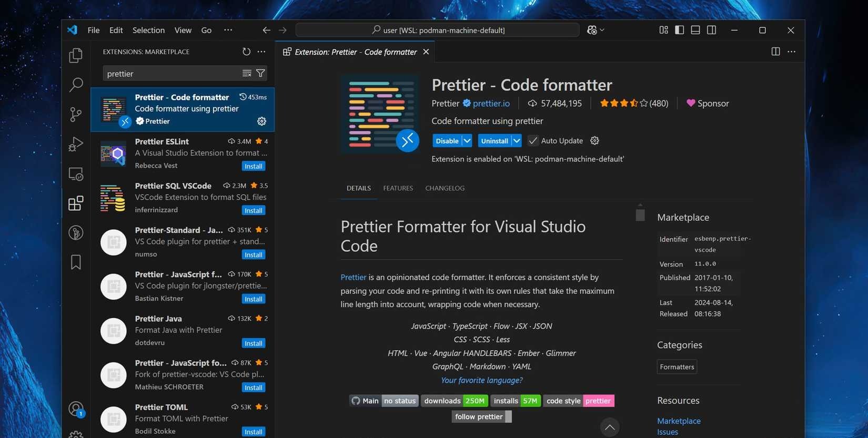Switch to the CHANGELOG tab
The width and height of the screenshot is (868, 438).
[445, 188]
